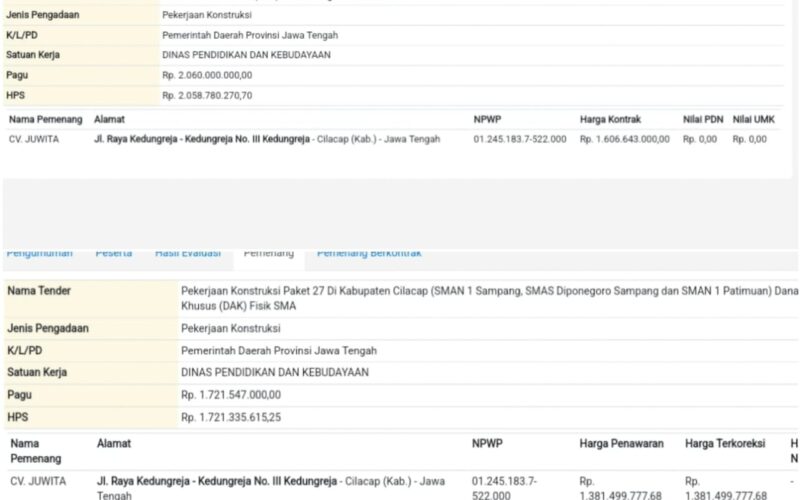Viewport: 800px width, 500px height.
Task: Click the Harga Kontrak column header
Action: pos(610,119)
